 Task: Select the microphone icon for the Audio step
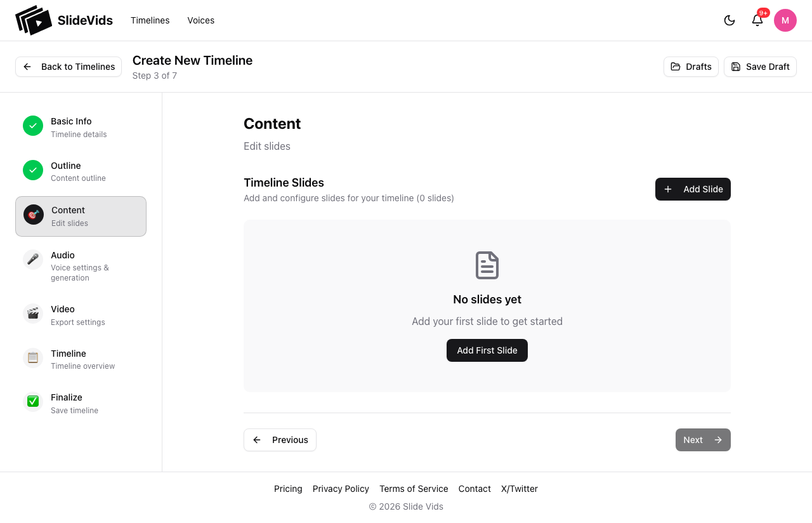(33, 260)
